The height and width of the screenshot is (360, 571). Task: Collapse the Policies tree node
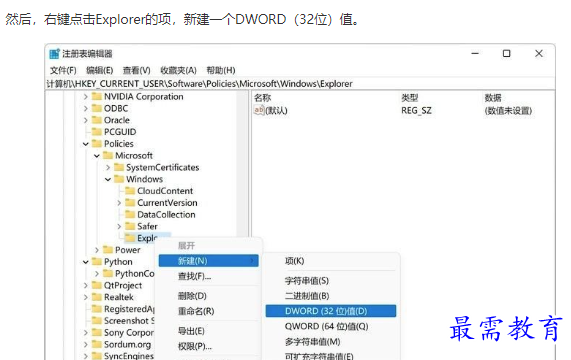(86, 144)
